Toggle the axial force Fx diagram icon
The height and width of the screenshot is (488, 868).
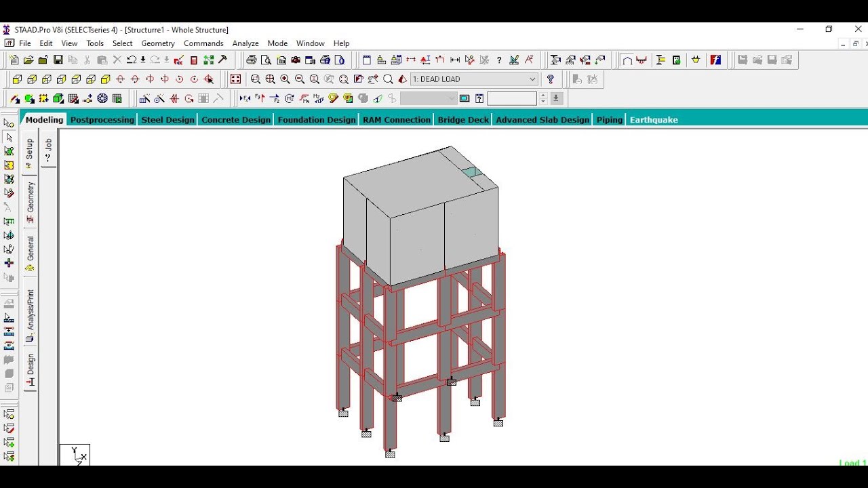(x=245, y=98)
